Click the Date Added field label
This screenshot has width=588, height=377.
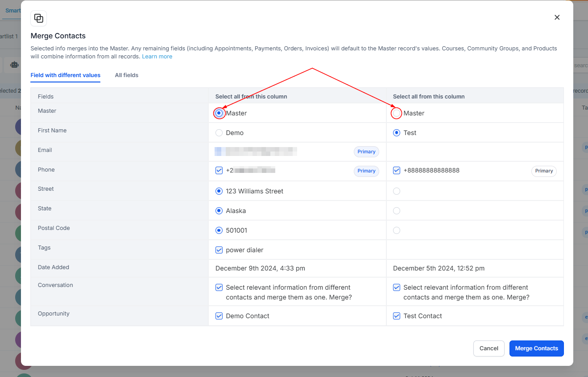click(54, 267)
